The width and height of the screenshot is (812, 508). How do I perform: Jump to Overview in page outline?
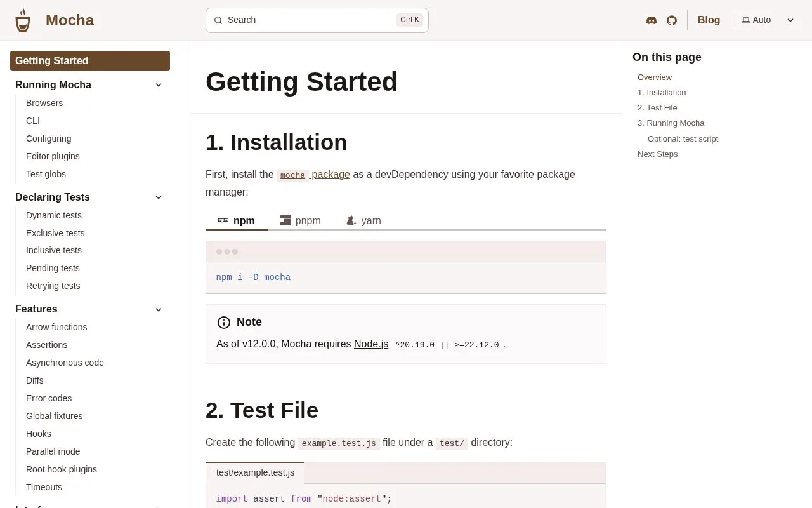(655, 77)
